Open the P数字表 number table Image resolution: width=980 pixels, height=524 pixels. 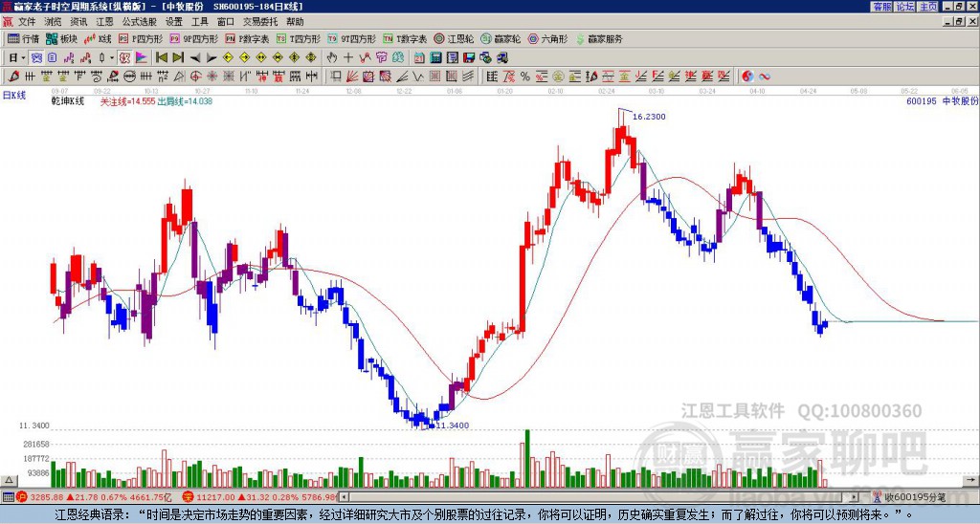click(x=248, y=38)
